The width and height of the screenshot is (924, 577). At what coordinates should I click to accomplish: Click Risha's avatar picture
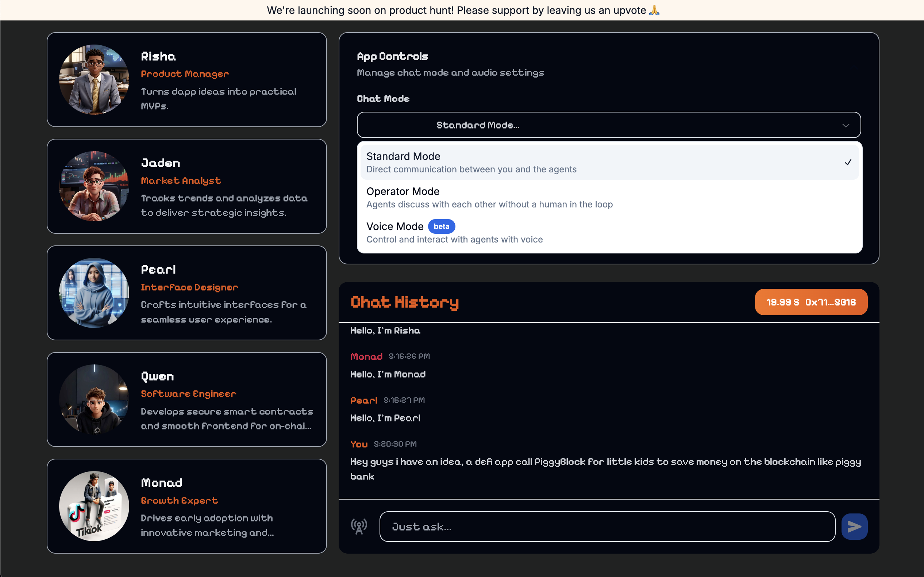pos(94,80)
